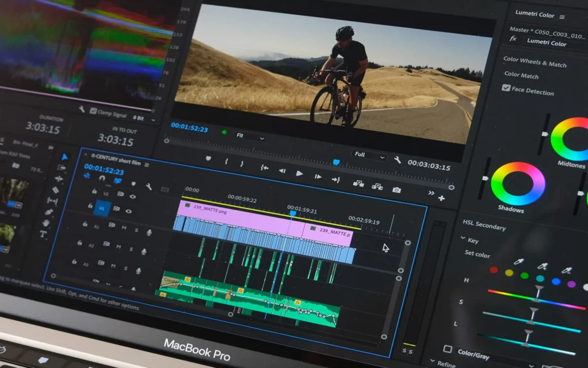Open the 8 Bit scopes dropdown
Image resolution: width=588 pixels, height=368 pixels.
click(144, 118)
